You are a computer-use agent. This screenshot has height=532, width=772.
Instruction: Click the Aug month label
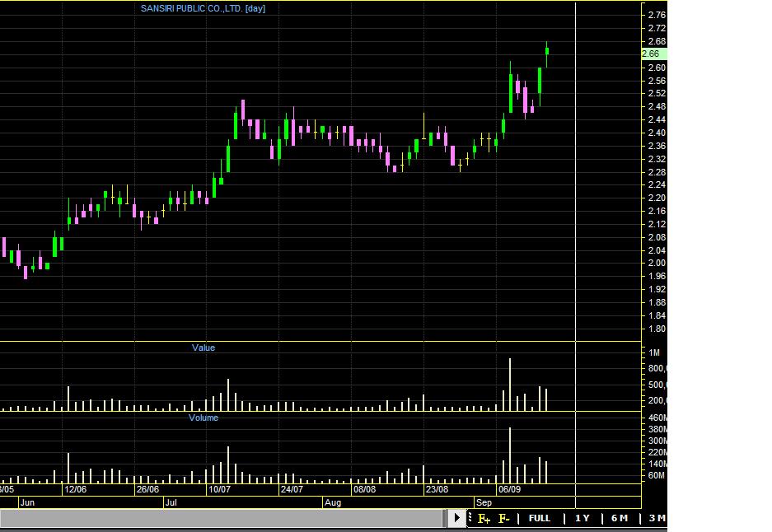tap(332, 502)
